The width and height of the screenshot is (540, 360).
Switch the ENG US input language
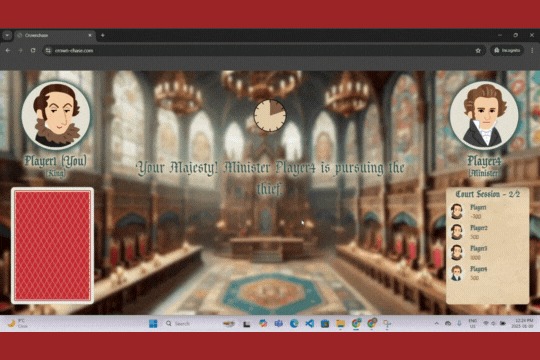tap(472, 323)
